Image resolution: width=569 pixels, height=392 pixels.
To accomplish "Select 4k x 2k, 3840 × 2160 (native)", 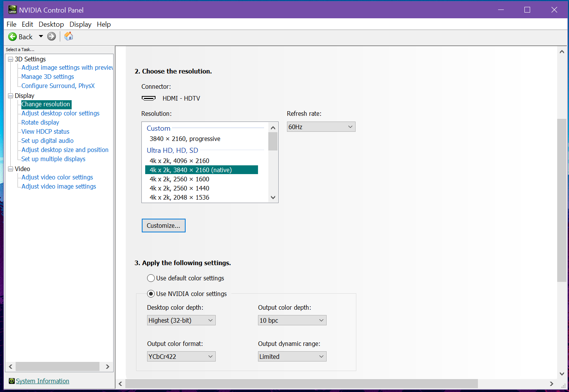I will 202,170.
